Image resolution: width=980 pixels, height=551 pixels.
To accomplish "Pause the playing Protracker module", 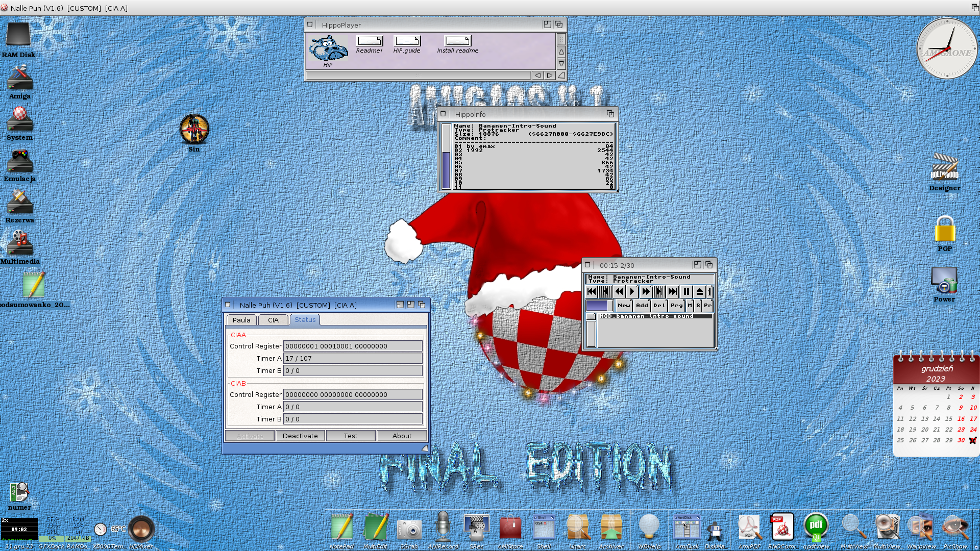I will [687, 291].
